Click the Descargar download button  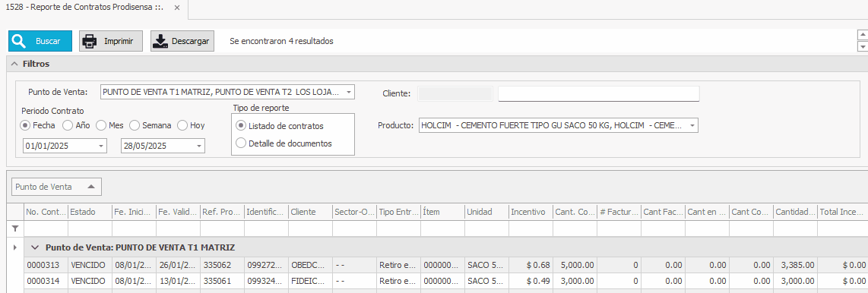coord(182,41)
